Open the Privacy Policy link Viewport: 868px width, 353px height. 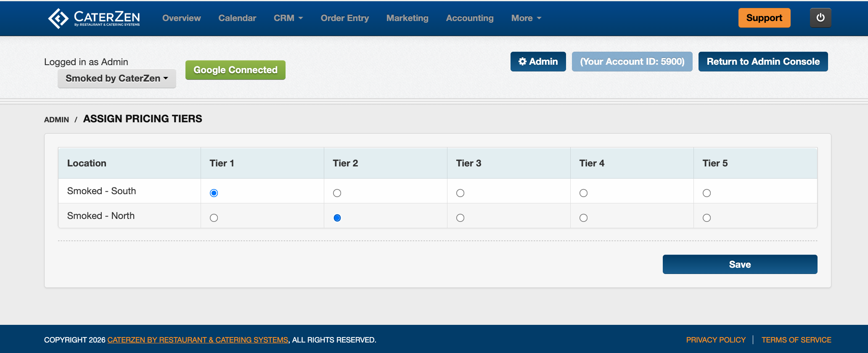716,340
